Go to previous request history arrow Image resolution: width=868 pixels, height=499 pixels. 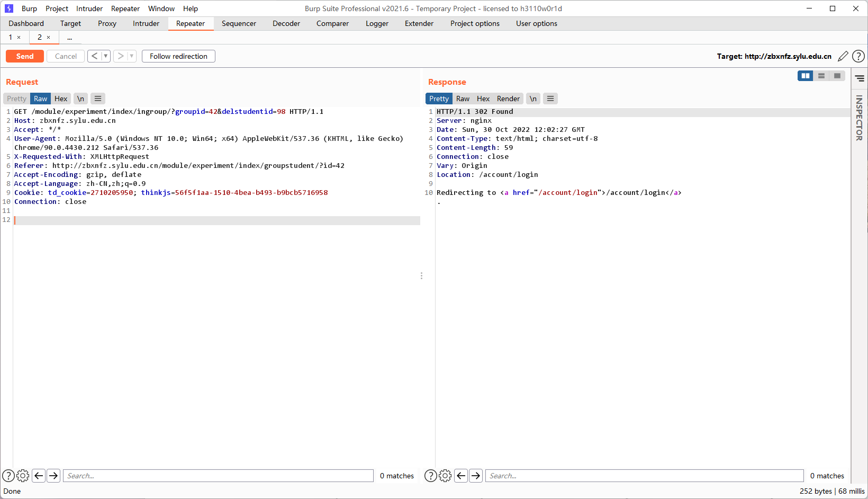(x=95, y=56)
